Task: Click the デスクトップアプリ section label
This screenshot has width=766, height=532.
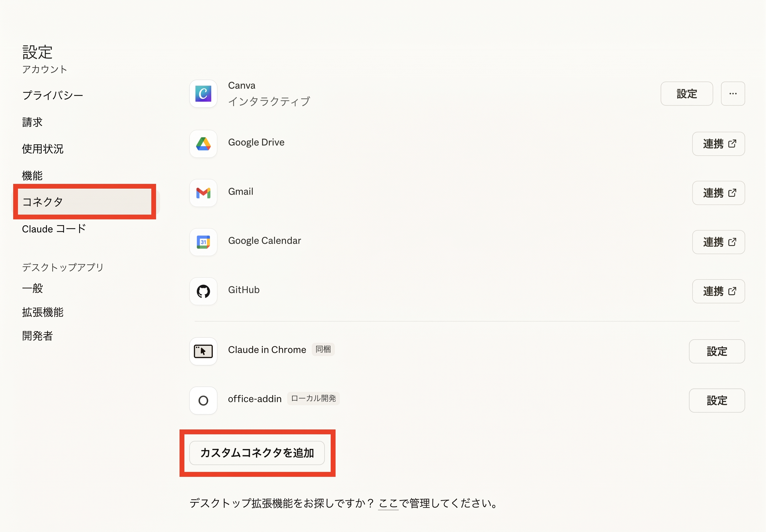Action: pos(63,267)
